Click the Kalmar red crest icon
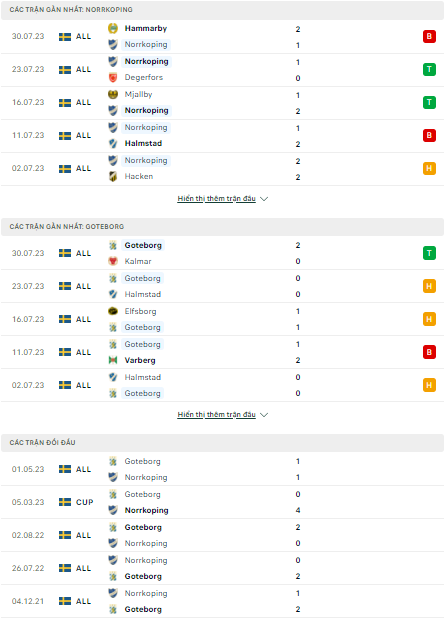The image size is (444, 618). pos(113,261)
